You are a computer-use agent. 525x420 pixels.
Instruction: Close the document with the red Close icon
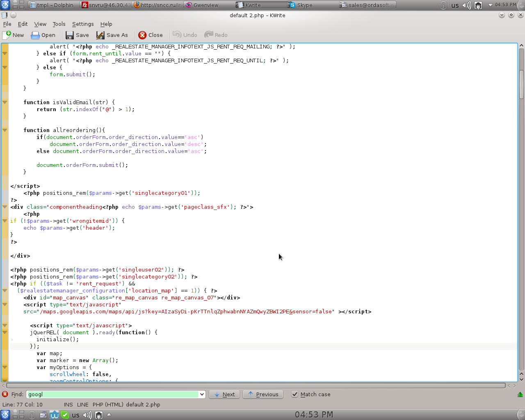pos(142,35)
